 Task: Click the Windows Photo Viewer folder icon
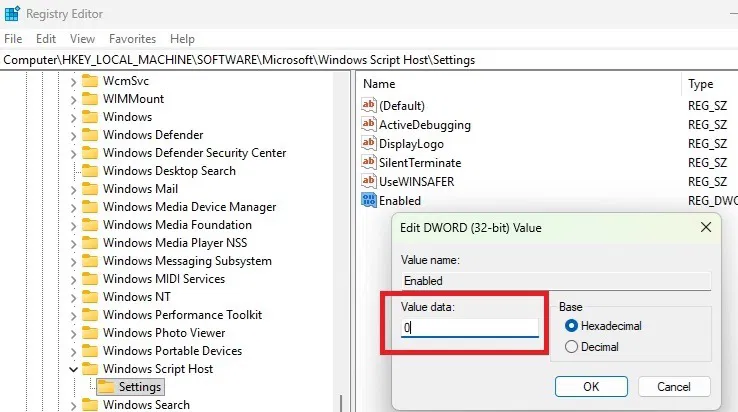[x=90, y=333]
